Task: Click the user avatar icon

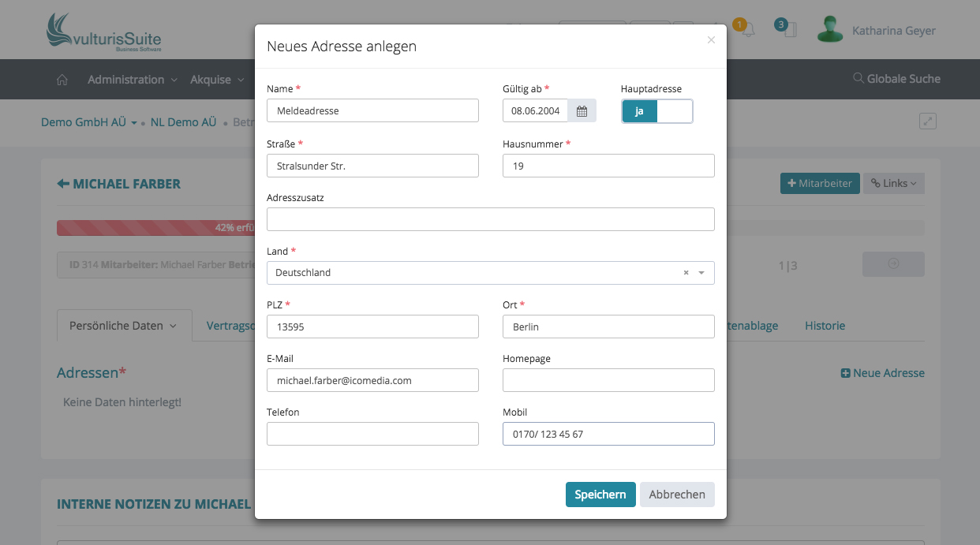Action: (x=829, y=30)
